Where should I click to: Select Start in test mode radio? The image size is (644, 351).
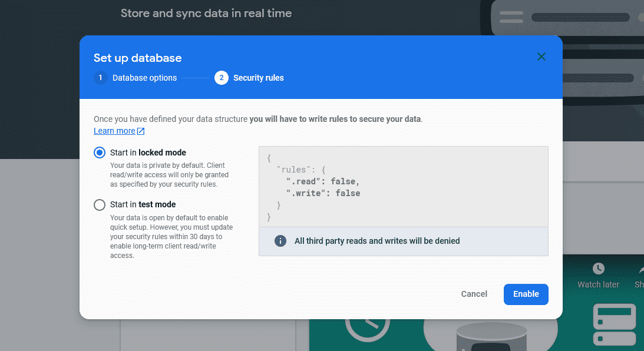[100, 205]
